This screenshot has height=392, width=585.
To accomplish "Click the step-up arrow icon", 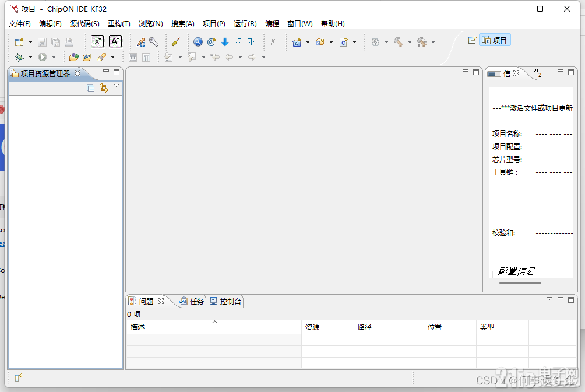I will pyautogui.click(x=238, y=42).
